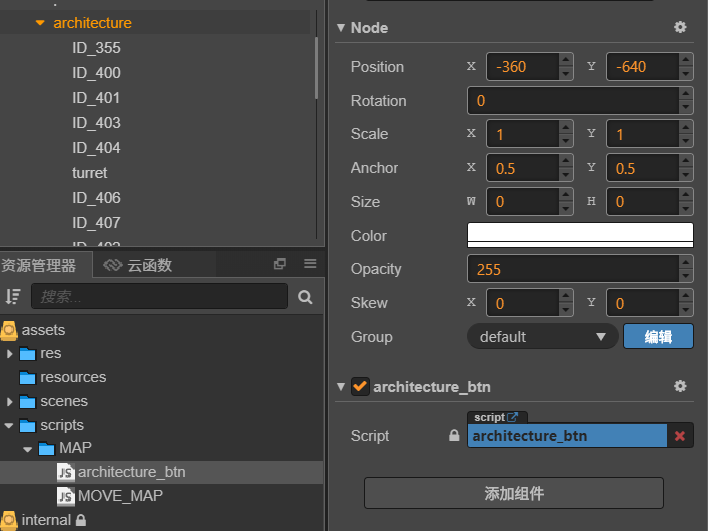Collapse the architecture_btn component section
Image resolution: width=708 pixels, height=531 pixels.
pyautogui.click(x=341, y=387)
